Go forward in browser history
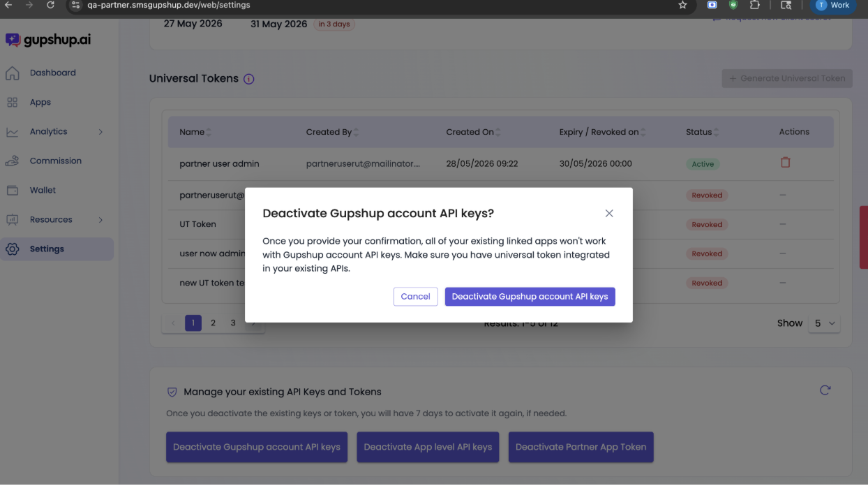The image size is (868, 486). tap(29, 5)
